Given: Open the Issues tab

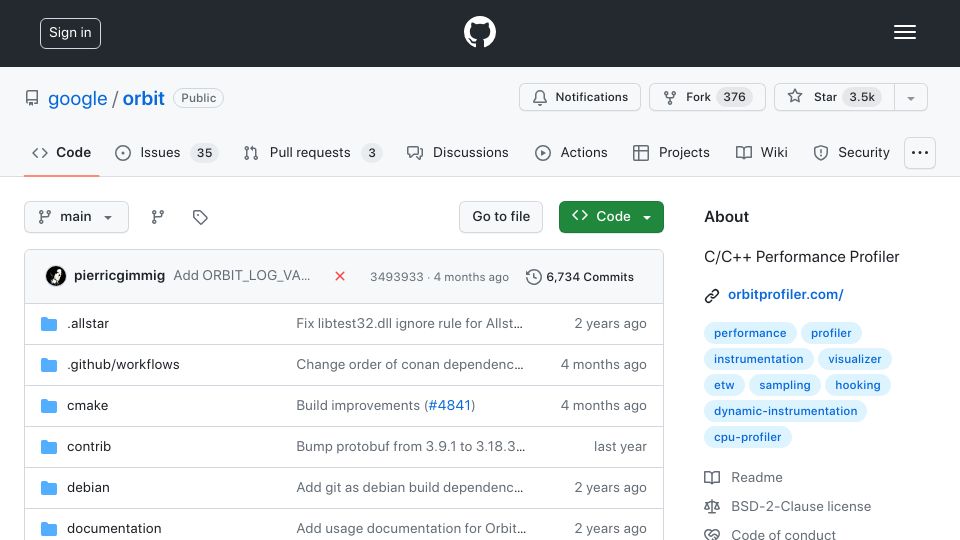Looking at the screenshot, I should [x=166, y=152].
